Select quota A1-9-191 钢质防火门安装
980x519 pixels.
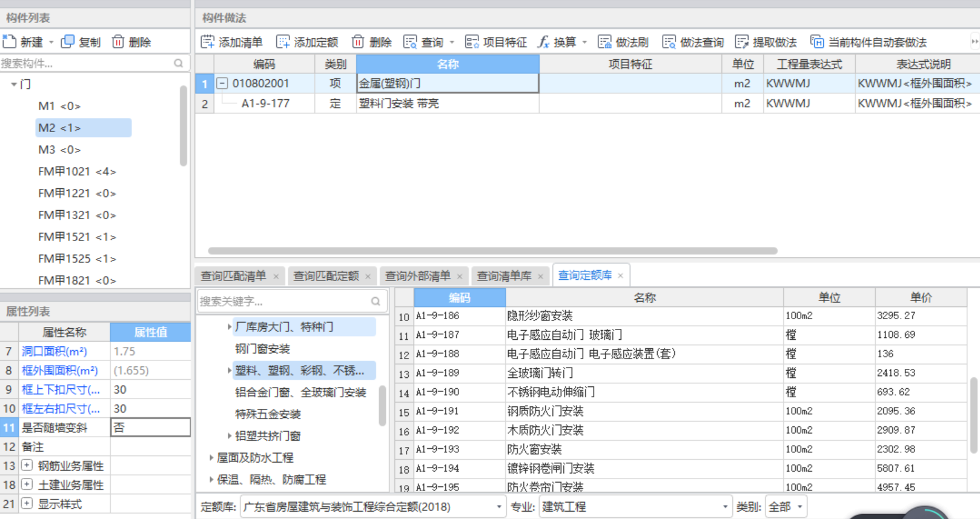(x=681, y=411)
